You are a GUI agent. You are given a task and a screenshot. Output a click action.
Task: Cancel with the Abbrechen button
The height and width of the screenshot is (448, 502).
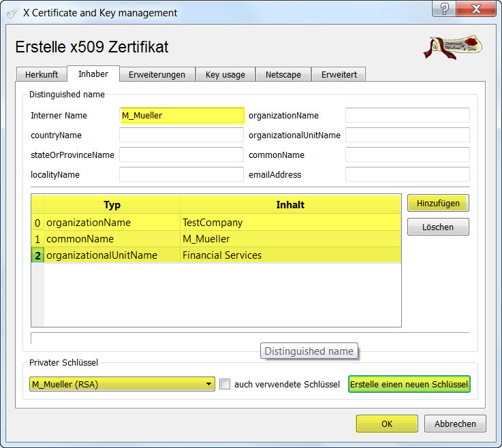(455, 423)
